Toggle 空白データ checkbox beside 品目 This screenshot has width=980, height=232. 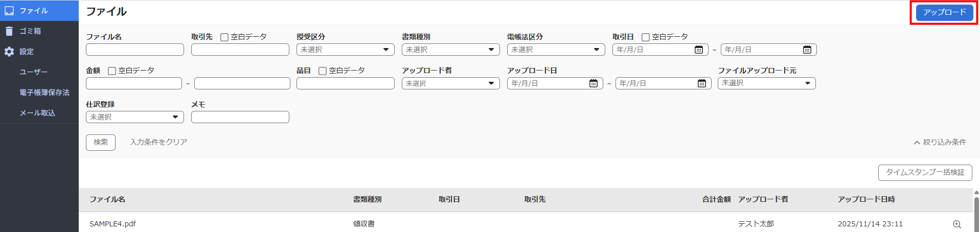(323, 71)
